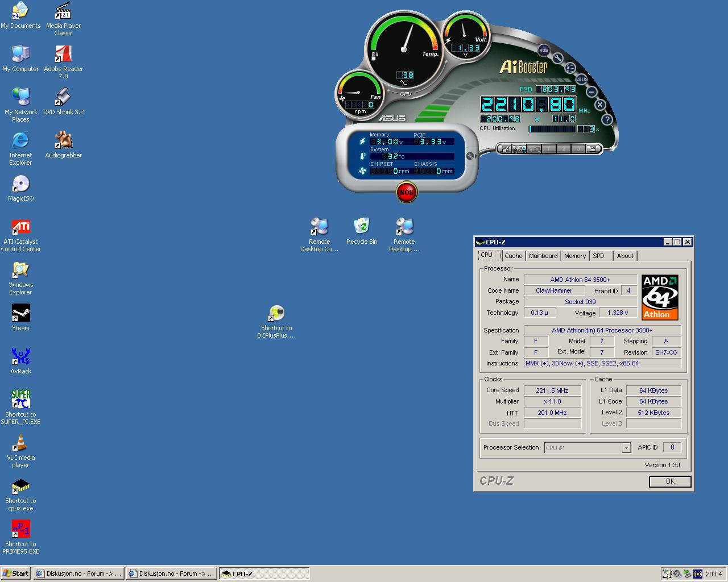Click the red NOS button below the monitor panel
The width and height of the screenshot is (728, 582).
coord(406,192)
